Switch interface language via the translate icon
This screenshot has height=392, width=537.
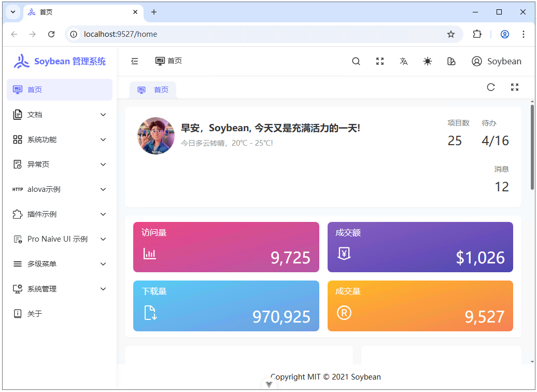[x=404, y=61]
